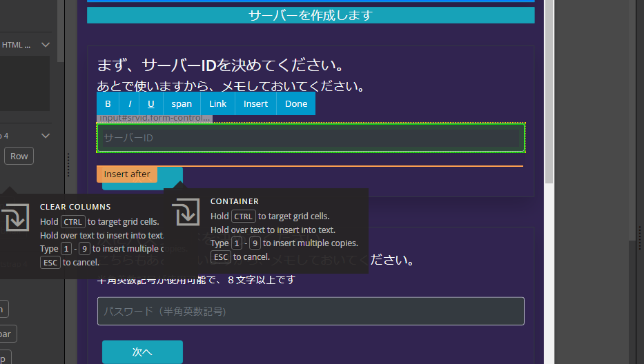
Task: Click the Link button in text toolbar
Action: [217, 104]
